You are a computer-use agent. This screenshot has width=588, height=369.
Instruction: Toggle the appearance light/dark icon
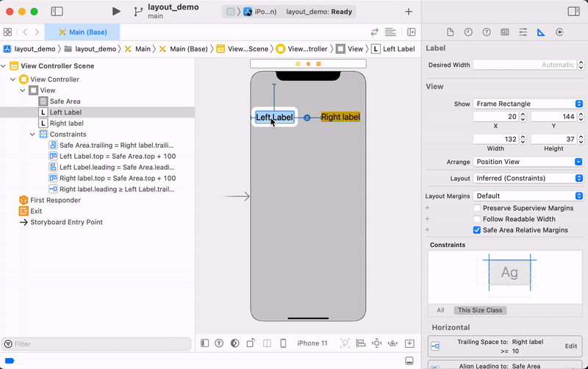pyautogui.click(x=234, y=343)
